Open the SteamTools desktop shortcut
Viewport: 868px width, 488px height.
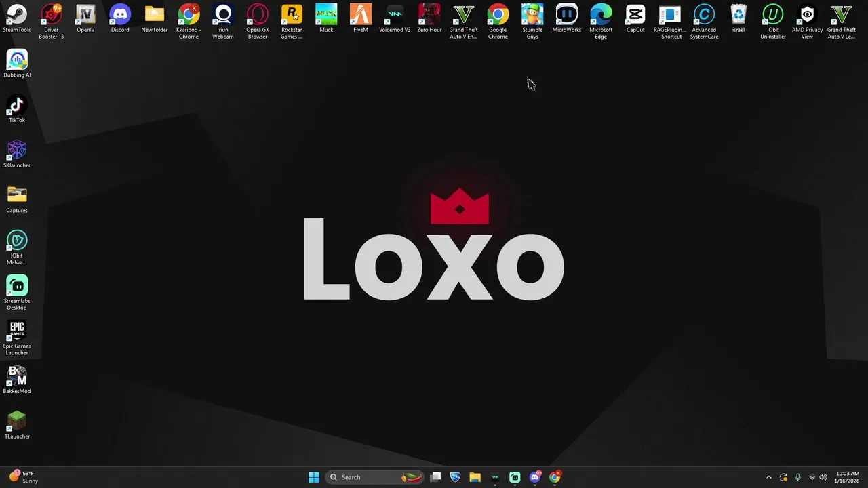pyautogui.click(x=17, y=19)
